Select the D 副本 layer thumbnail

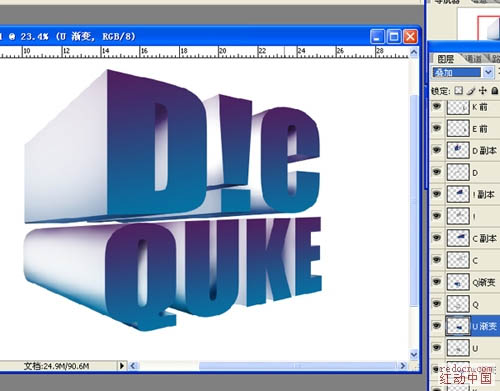coord(458,150)
